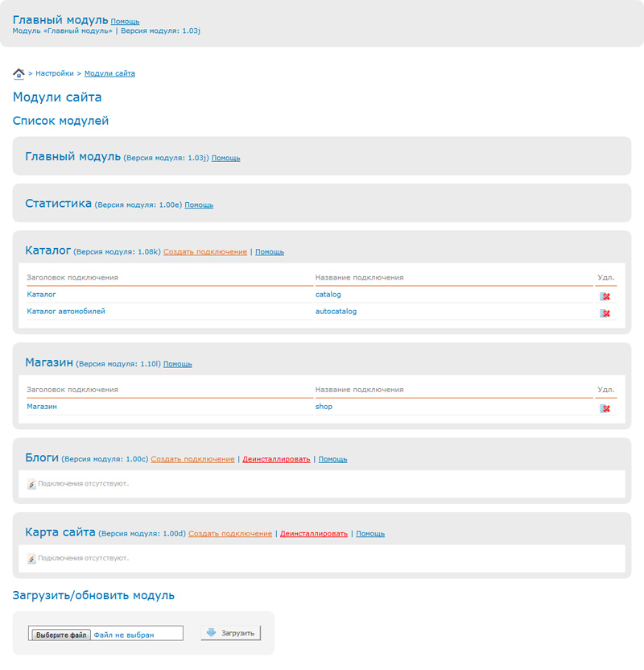
Task: Go to the home page via house icon
Action: 19,74
